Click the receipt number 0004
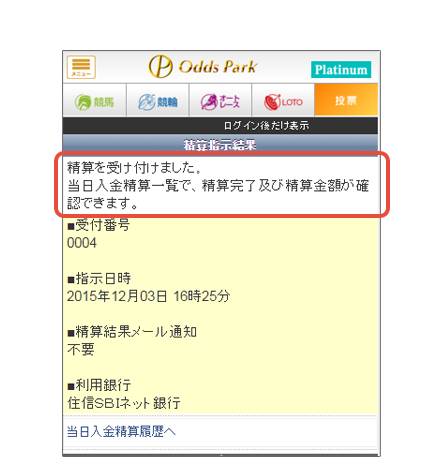 click(82, 243)
